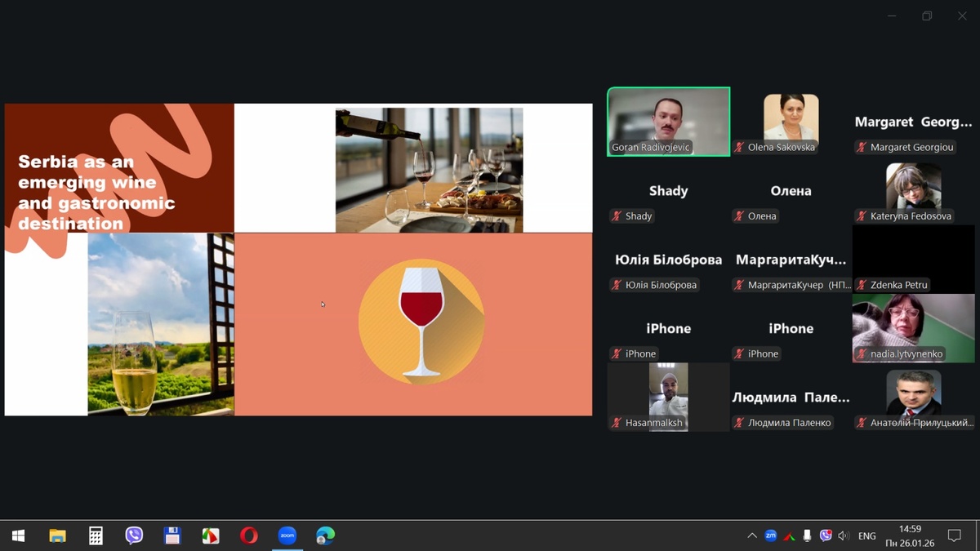Open the Windows Start menu
This screenshot has width=980, height=551.
coord(18,535)
